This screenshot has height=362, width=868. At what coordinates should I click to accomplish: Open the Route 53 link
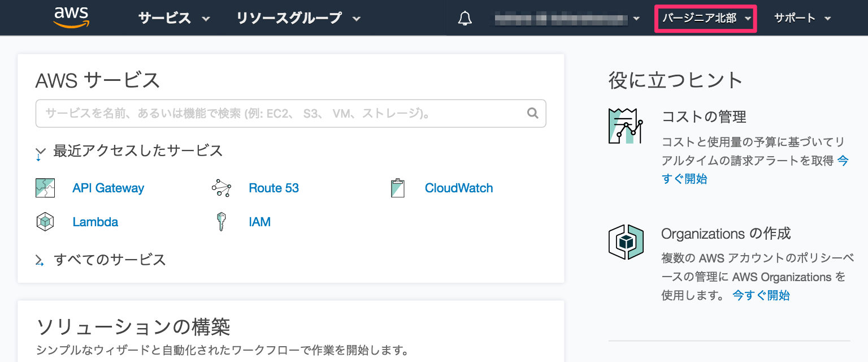click(x=274, y=188)
